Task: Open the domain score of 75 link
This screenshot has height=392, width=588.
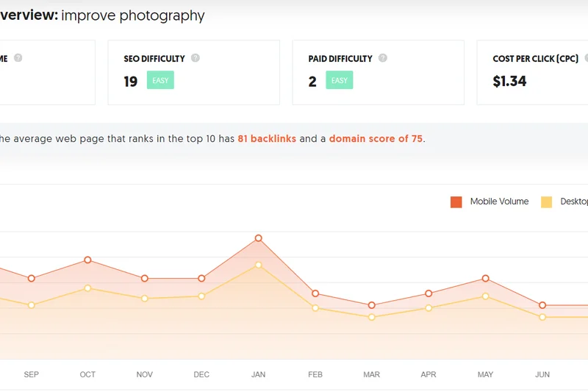Action: pyautogui.click(x=376, y=138)
